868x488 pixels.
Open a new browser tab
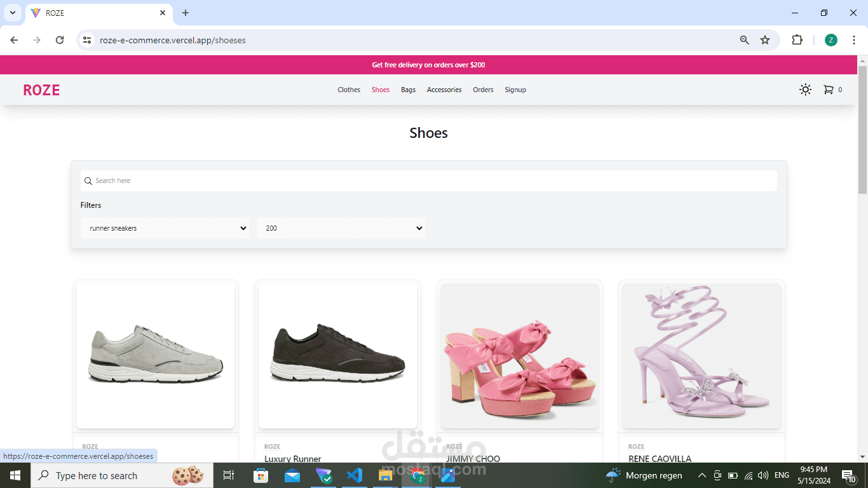point(186,13)
